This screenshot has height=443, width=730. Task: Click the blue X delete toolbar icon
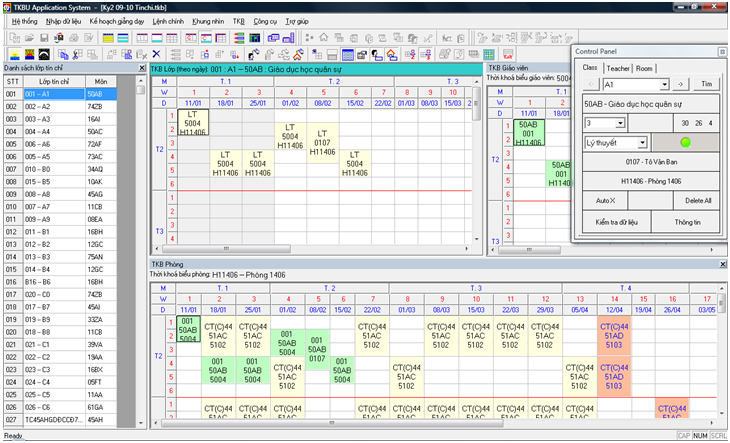156,53
